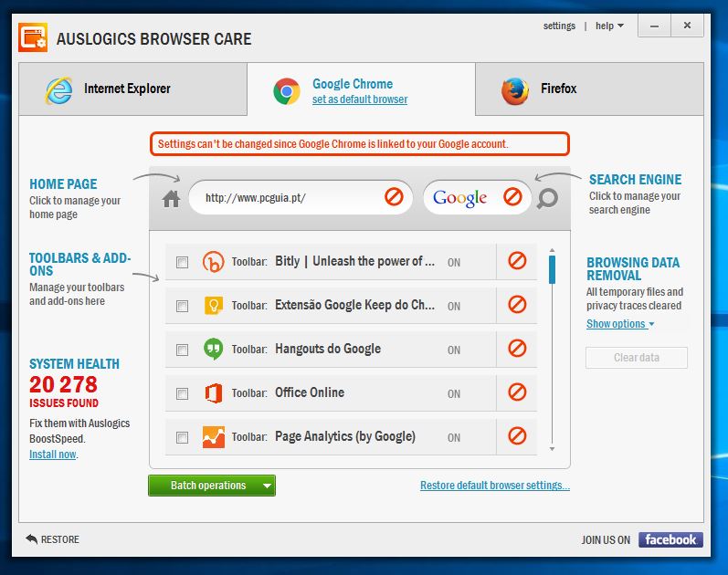This screenshot has width=728, height=575.
Task: Click the home page URL block icon
Action: [394, 197]
